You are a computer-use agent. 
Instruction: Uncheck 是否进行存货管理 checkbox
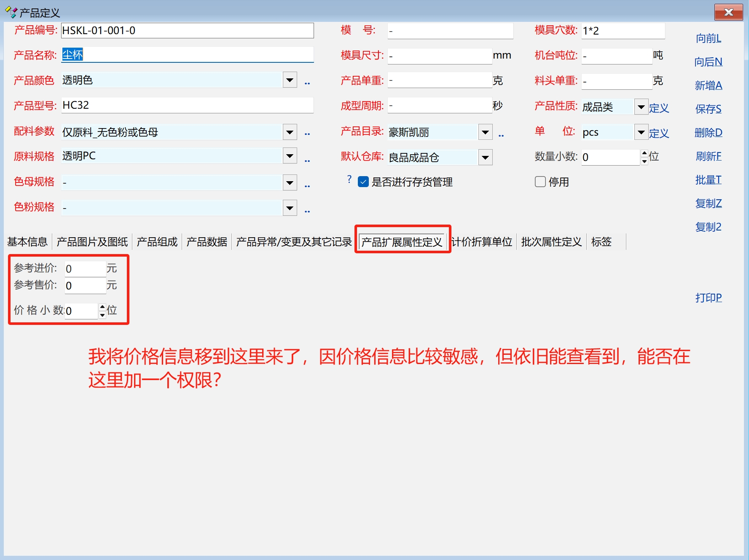(363, 182)
